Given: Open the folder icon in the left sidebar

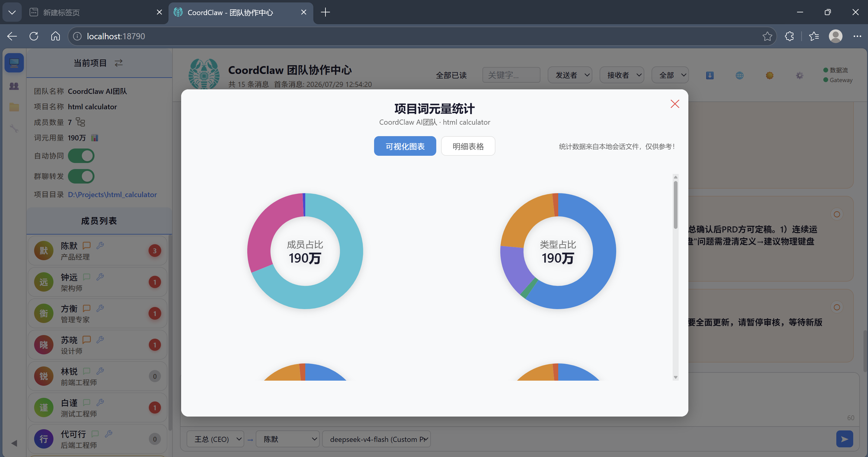Looking at the screenshot, I should 14,107.
